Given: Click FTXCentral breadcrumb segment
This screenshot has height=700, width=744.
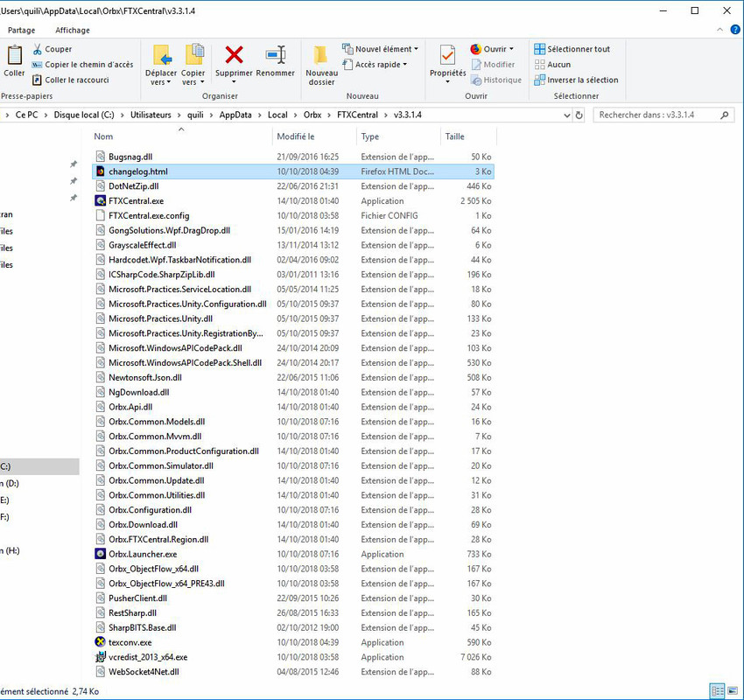Looking at the screenshot, I should click(x=357, y=115).
